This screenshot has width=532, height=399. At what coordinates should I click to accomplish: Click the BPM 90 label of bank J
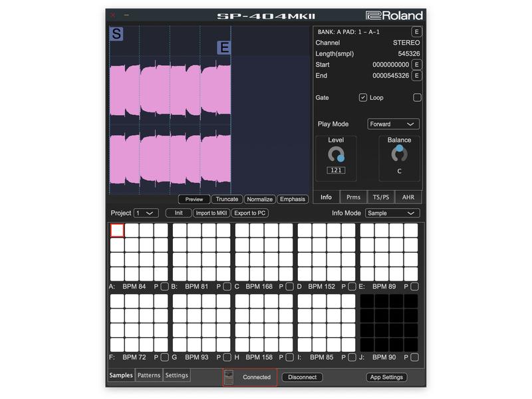coord(384,357)
